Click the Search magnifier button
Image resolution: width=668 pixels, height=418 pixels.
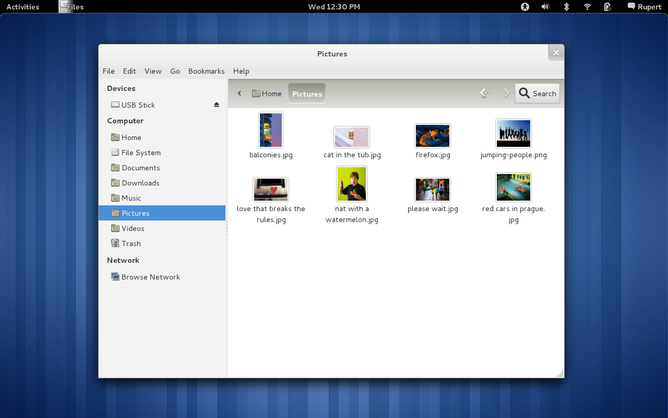[x=537, y=93]
